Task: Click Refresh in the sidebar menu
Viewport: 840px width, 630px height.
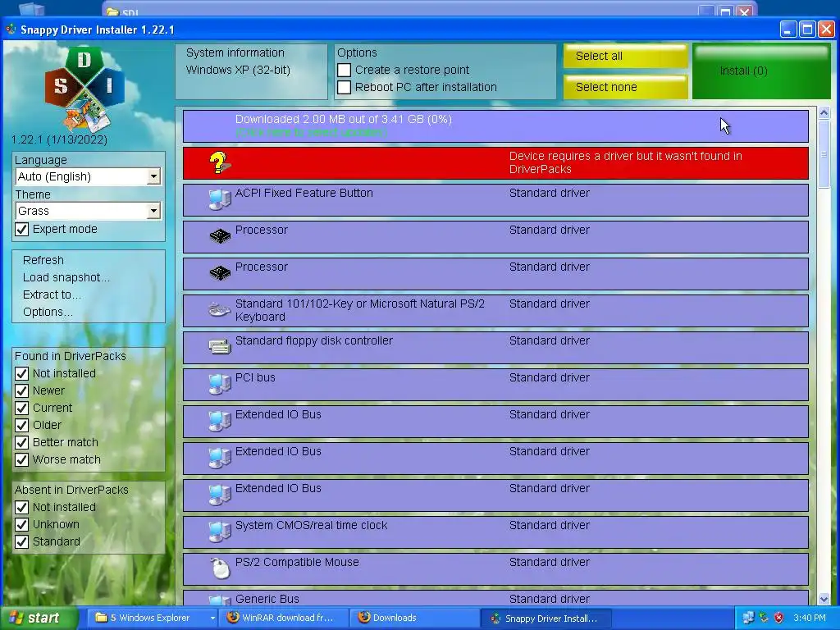Action: click(43, 260)
